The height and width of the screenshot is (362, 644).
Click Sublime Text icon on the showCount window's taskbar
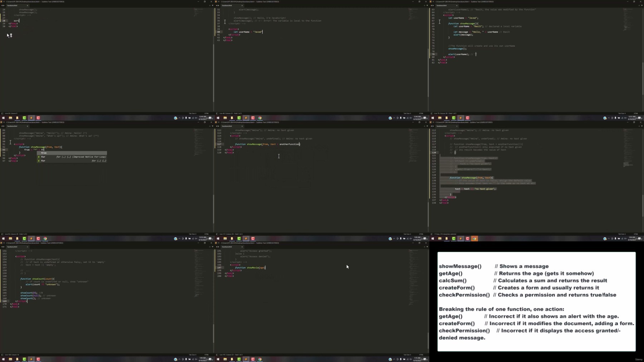pyautogui.click(x=31, y=359)
